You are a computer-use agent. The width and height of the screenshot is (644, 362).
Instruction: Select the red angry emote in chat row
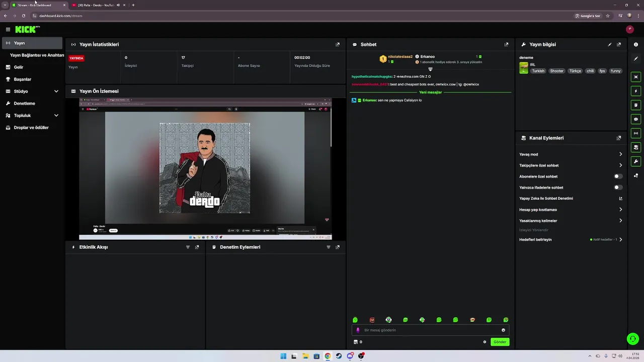click(x=372, y=320)
